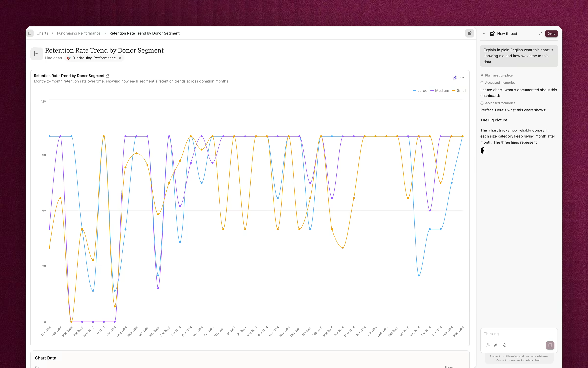Go to Fundraising Performance breadcrumb
The width and height of the screenshot is (588, 368).
coord(79,33)
